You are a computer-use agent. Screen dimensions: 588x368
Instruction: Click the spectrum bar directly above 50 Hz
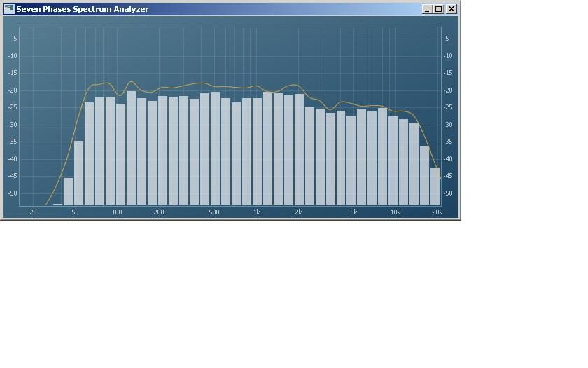point(78,172)
